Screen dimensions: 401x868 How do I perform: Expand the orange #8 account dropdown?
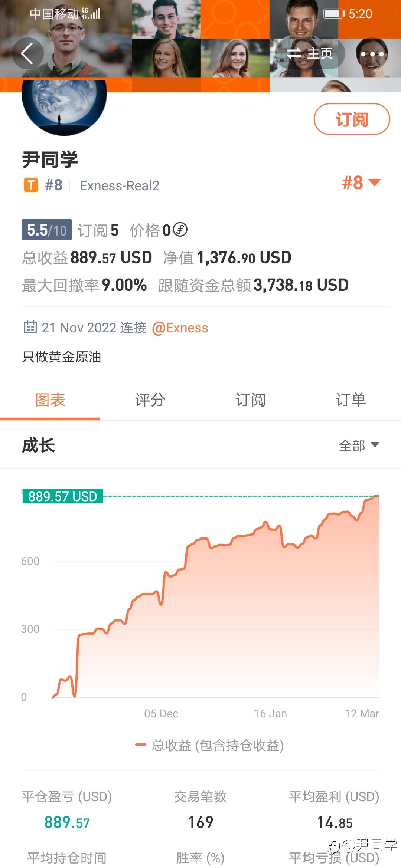tap(361, 183)
